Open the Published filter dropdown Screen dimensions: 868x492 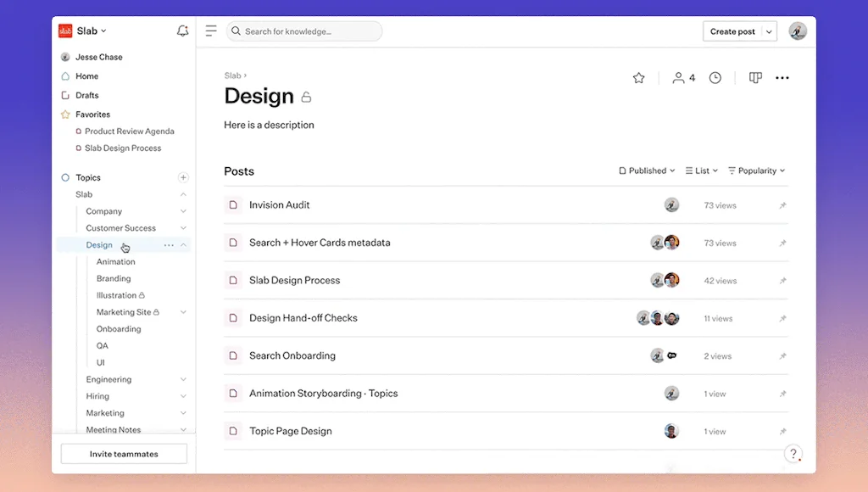646,171
